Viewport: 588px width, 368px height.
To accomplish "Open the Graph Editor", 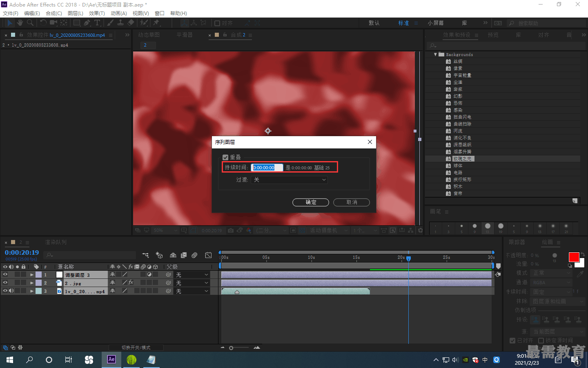I will (x=208, y=255).
